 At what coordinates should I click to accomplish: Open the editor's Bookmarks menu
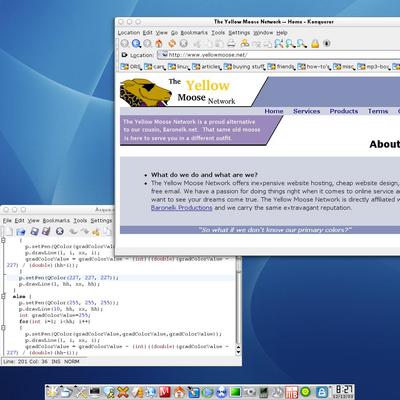pos(56,220)
